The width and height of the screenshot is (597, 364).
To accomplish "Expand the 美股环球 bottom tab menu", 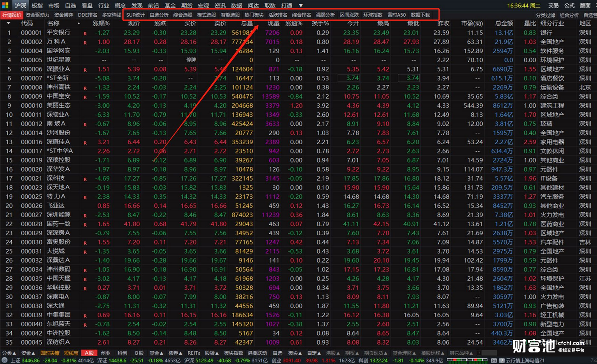I will 433,353.
